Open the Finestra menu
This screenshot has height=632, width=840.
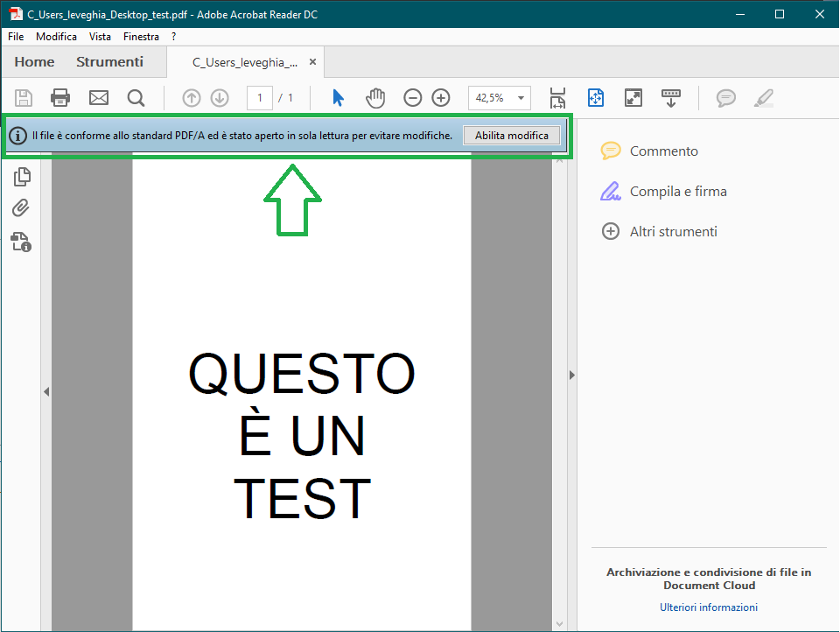click(141, 37)
